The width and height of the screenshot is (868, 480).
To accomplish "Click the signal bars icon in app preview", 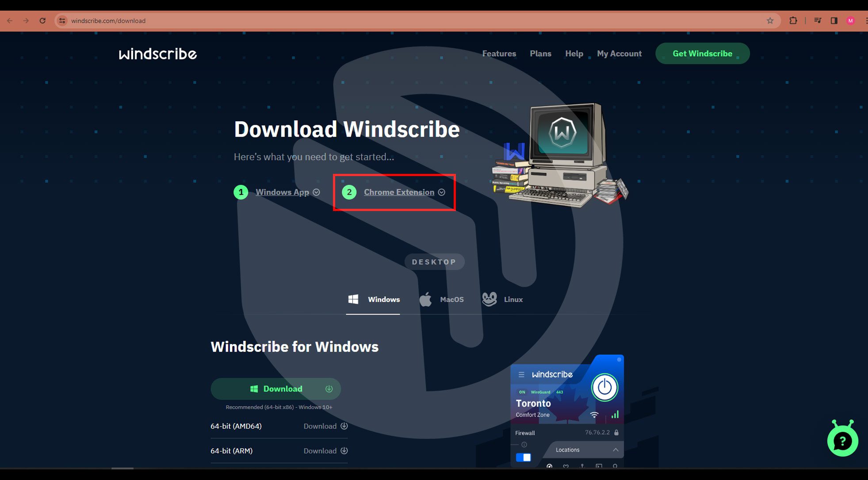I will [x=615, y=415].
